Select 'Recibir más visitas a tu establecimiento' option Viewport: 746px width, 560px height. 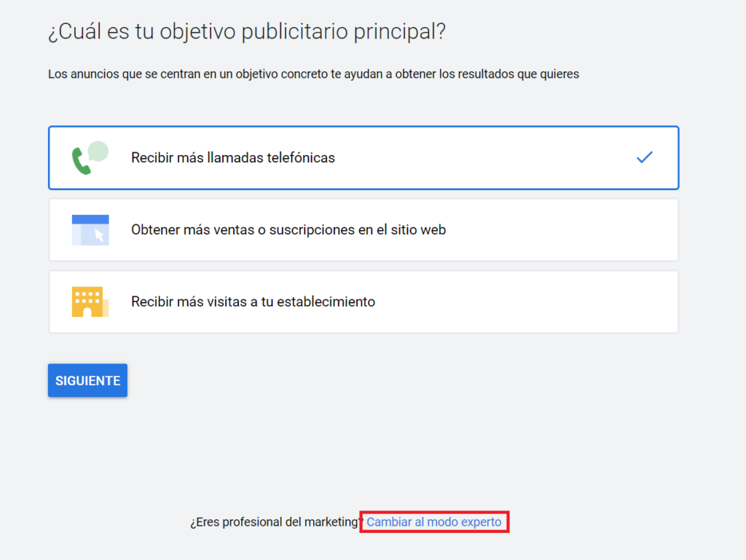coord(364,302)
